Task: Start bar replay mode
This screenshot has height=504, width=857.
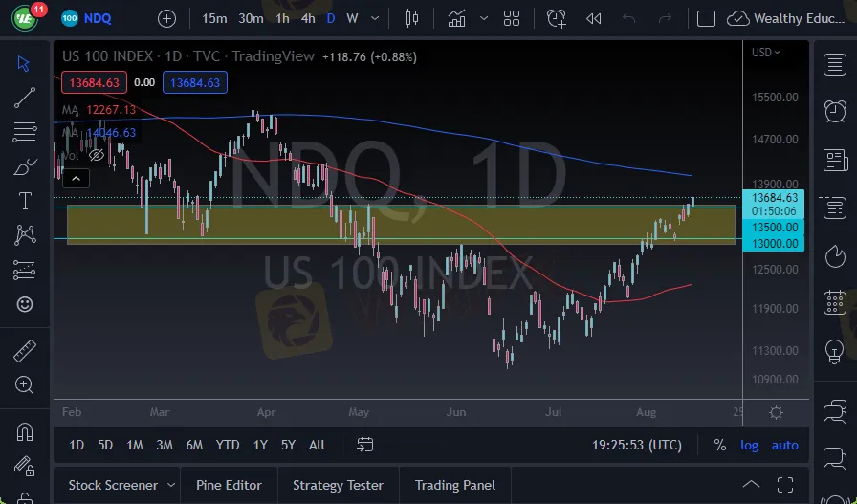Action: pos(594,18)
